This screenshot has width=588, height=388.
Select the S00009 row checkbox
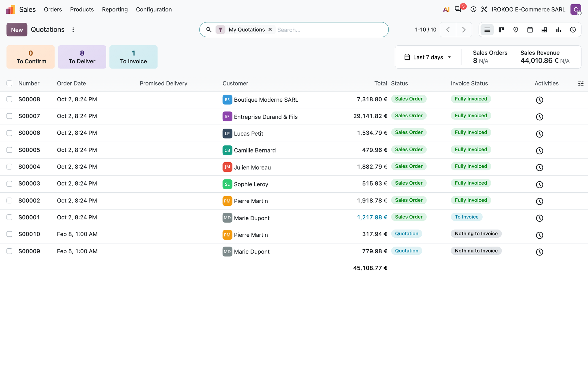point(9,251)
